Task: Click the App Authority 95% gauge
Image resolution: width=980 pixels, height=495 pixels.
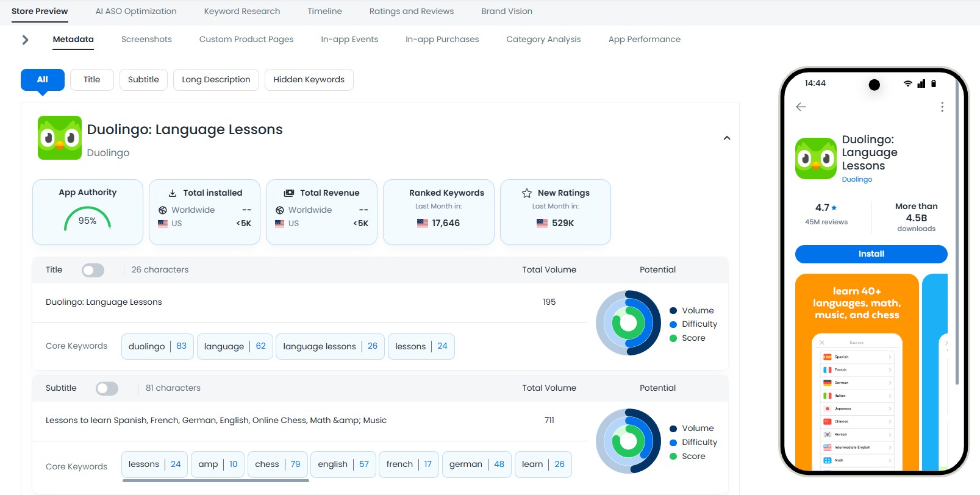Action: coord(88,219)
